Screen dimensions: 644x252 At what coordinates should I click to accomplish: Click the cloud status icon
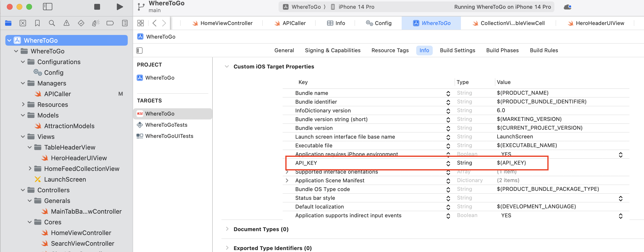568,7
